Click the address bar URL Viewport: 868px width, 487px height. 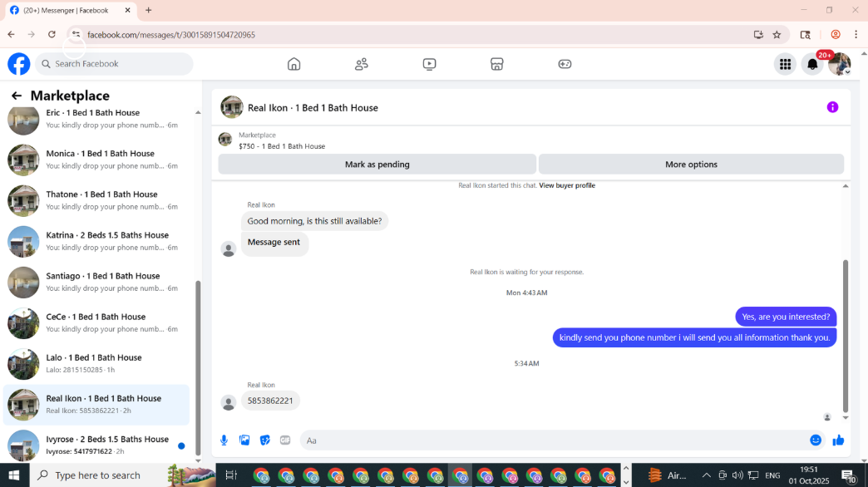point(171,35)
